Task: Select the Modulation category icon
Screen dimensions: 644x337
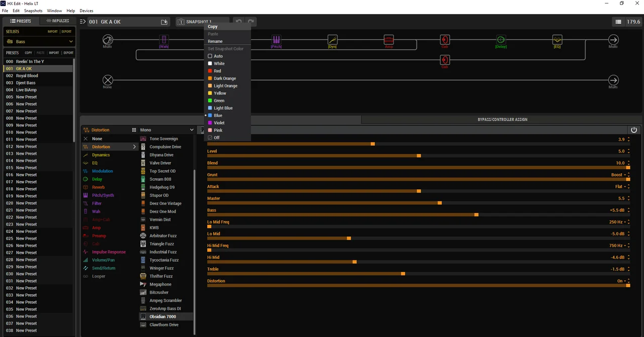Action: tap(87, 171)
